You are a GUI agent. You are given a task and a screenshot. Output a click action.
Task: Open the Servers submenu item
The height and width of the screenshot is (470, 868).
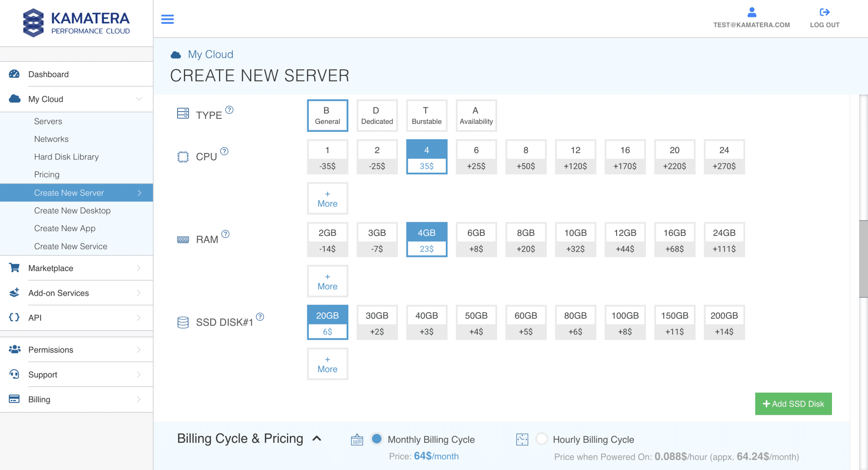(48, 121)
